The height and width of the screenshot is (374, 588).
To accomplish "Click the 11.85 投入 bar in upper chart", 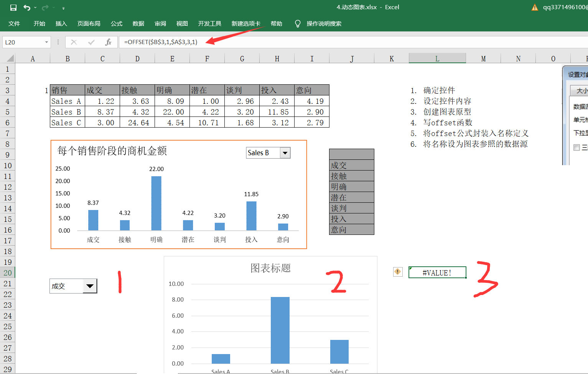I will pos(251,216).
